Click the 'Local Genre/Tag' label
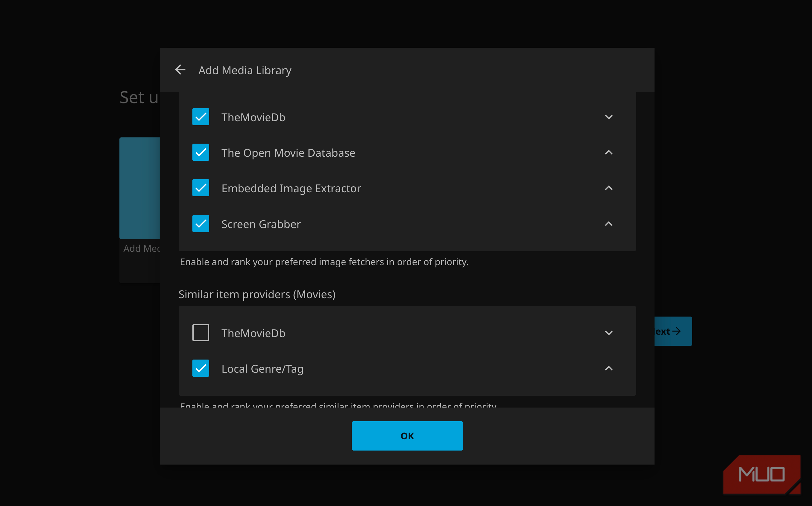The height and width of the screenshot is (506, 812). [x=262, y=369]
